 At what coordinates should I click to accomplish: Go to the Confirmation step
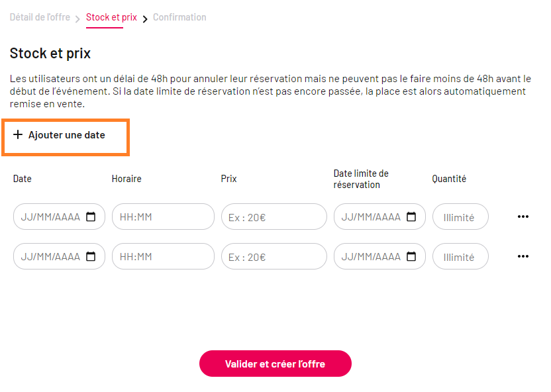[179, 17]
